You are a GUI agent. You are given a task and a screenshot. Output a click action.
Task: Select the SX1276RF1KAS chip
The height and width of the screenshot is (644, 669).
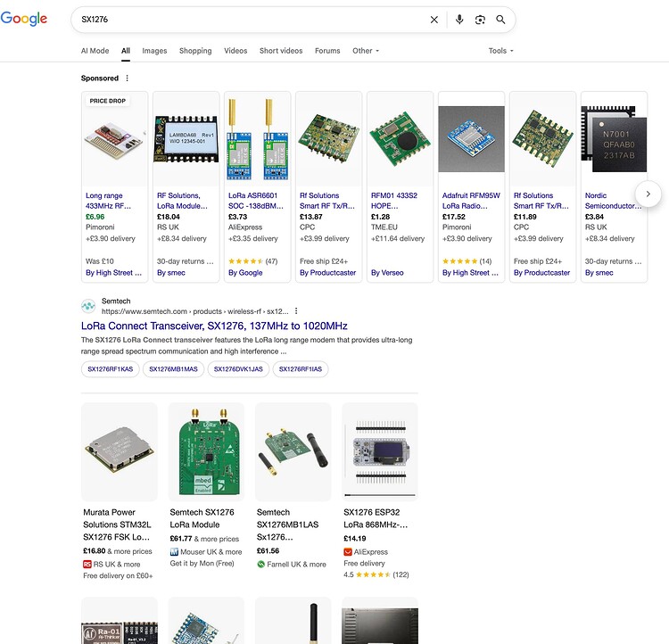click(x=111, y=368)
